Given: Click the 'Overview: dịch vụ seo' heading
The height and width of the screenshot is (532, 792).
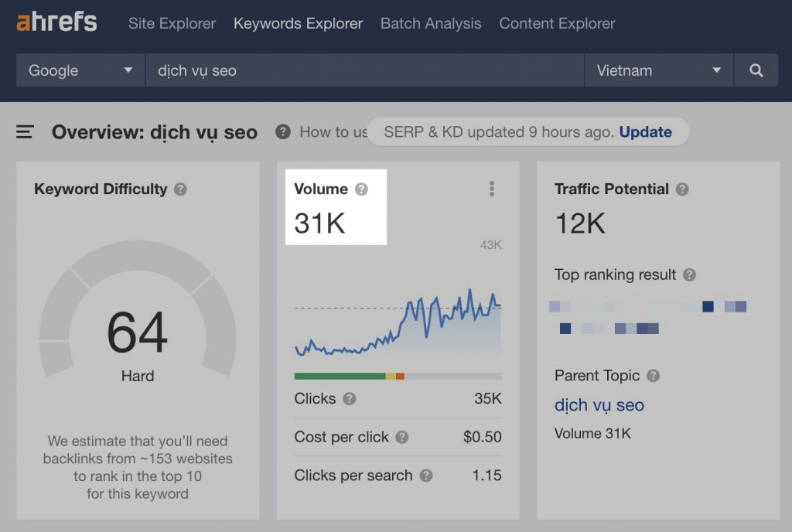Looking at the screenshot, I should [155, 132].
